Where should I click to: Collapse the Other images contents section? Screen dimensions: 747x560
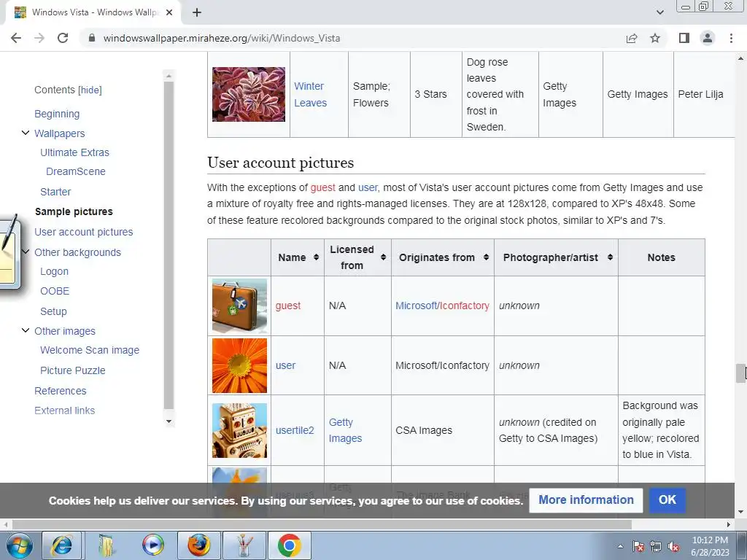click(x=26, y=330)
